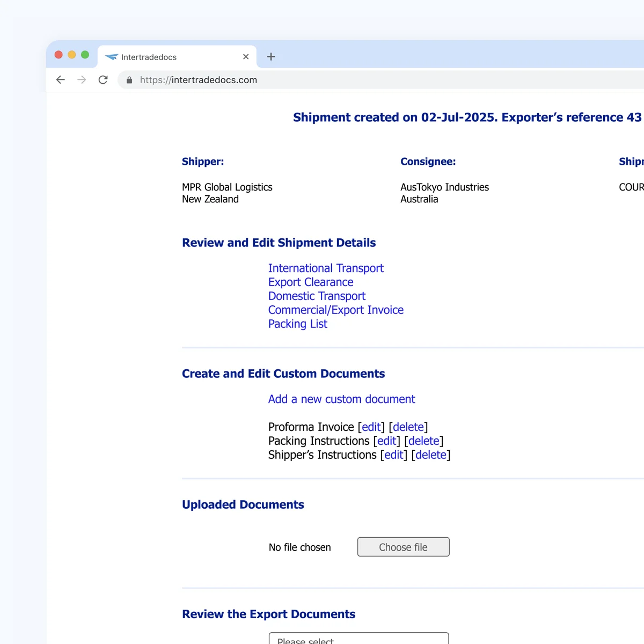Click the 'Shipper:' label
Image resolution: width=644 pixels, height=644 pixels.
click(203, 162)
